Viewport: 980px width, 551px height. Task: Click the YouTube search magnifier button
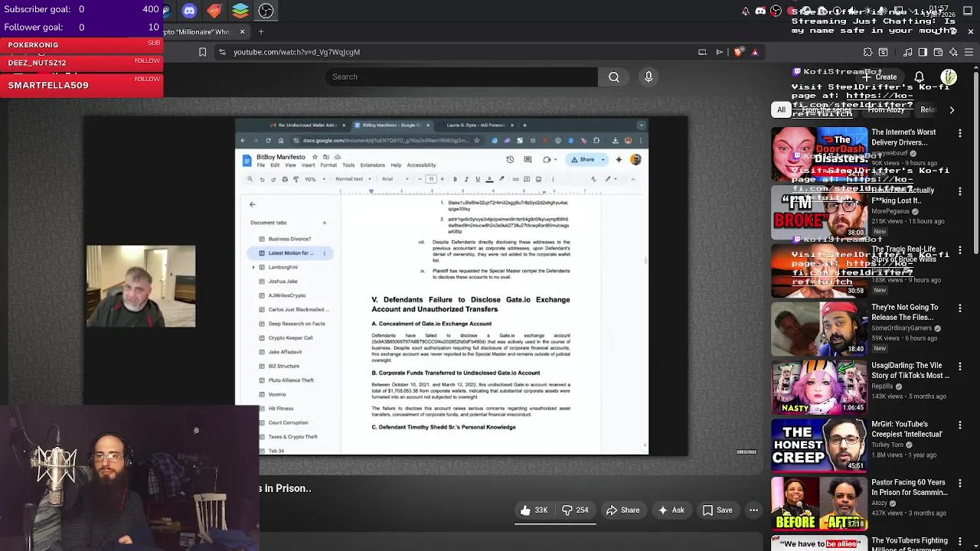pyautogui.click(x=614, y=77)
